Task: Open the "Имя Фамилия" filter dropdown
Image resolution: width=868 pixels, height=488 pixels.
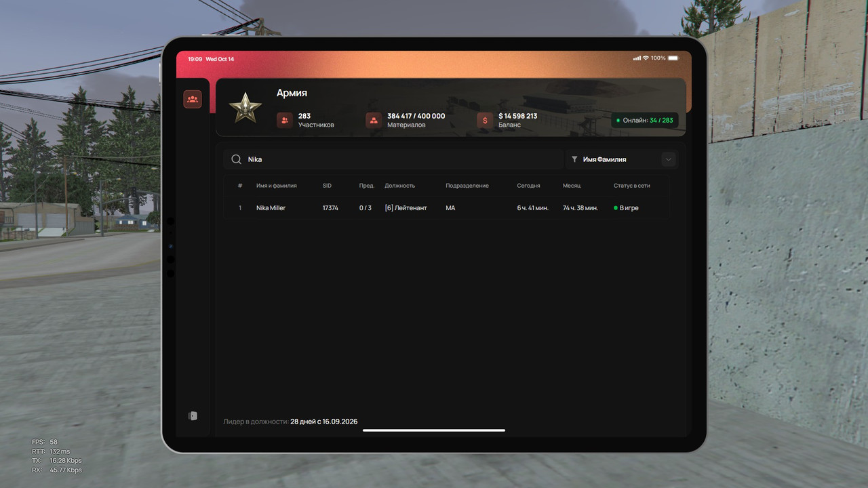Action: tap(621, 159)
